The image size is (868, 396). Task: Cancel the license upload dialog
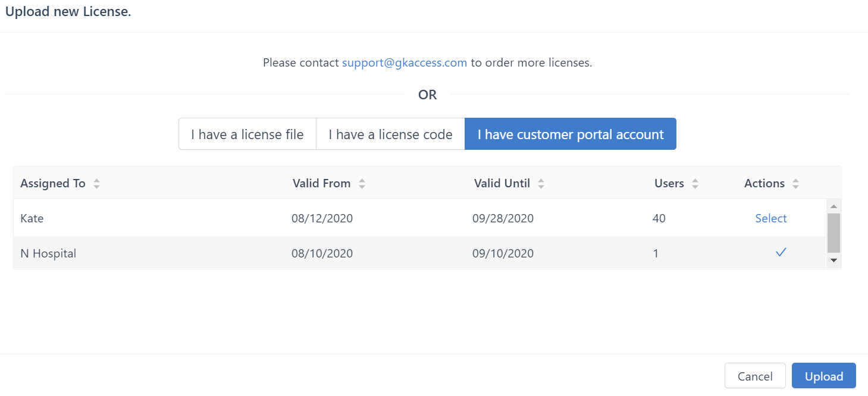(754, 376)
